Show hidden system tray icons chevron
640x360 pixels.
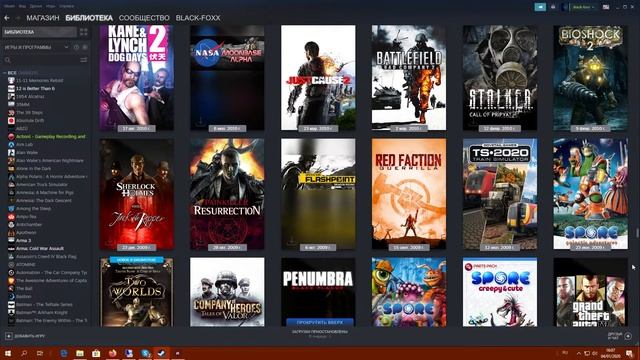(x=578, y=353)
